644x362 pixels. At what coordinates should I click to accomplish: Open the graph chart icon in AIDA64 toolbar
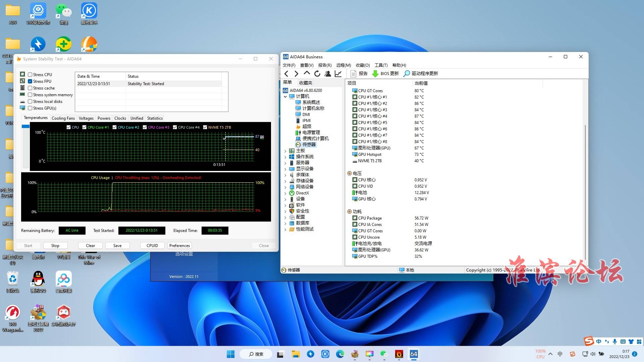[x=338, y=74]
